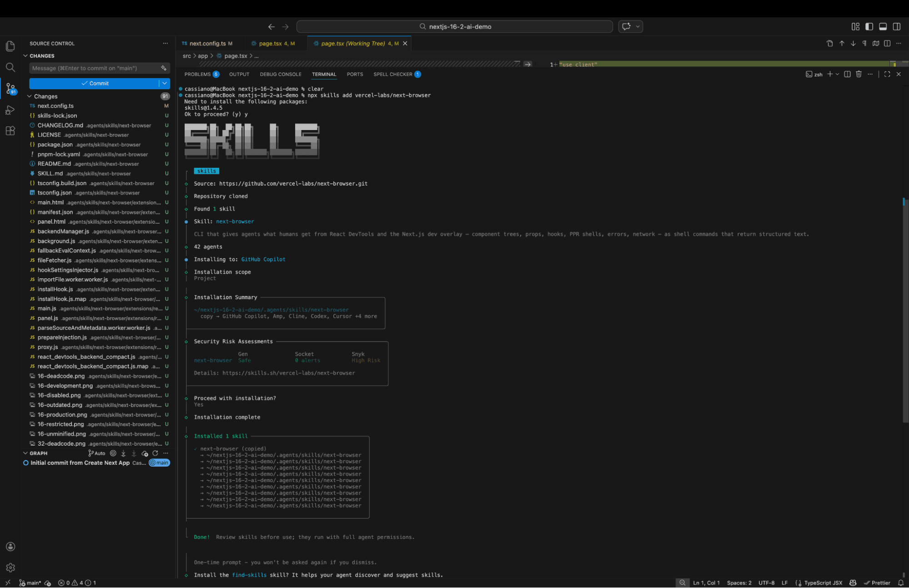Image resolution: width=909 pixels, height=588 pixels.
Task: Open the Commit button dropdown arrow
Action: [x=165, y=83]
